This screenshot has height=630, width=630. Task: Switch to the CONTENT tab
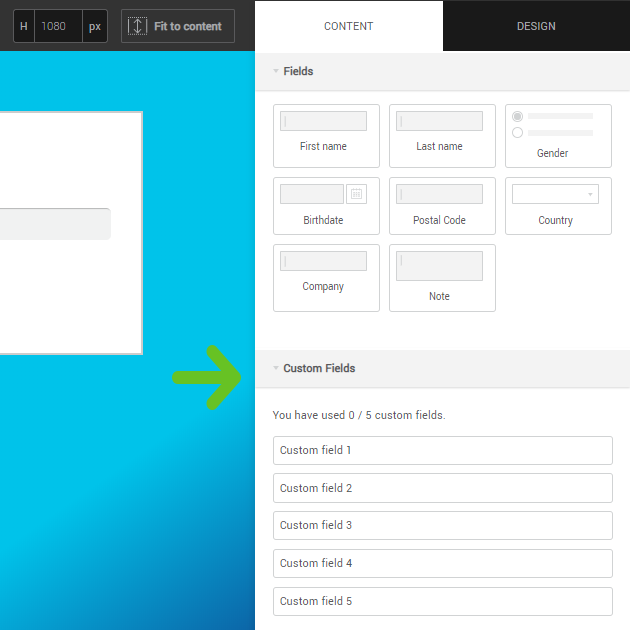[x=348, y=26]
